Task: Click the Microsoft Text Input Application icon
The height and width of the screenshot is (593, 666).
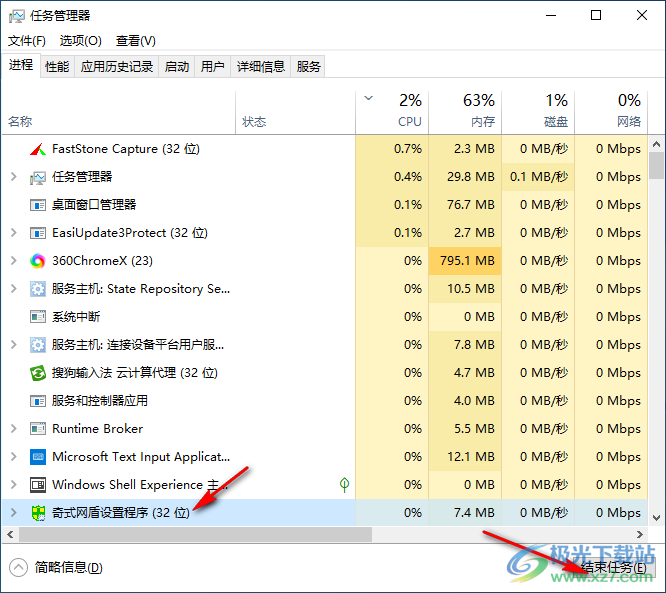Action: (38, 457)
